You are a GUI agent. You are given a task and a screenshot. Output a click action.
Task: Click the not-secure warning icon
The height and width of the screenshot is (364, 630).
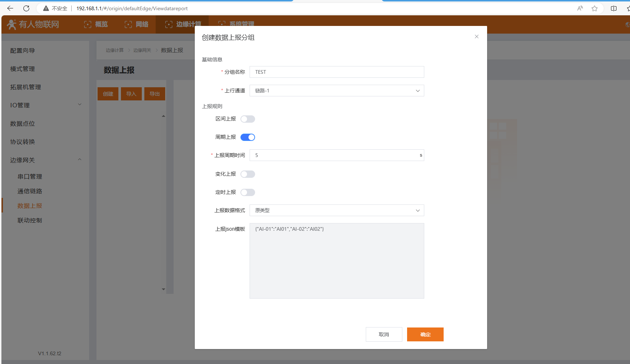(46, 8)
